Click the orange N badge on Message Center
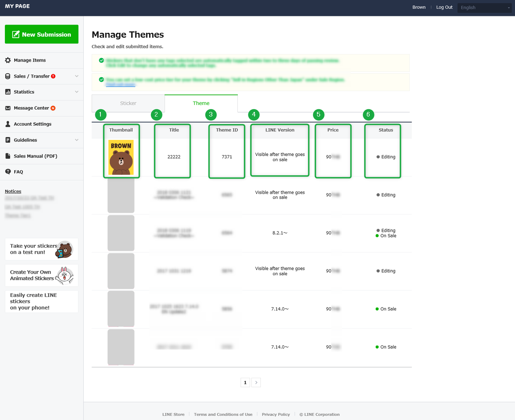The width and height of the screenshot is (515, 420). click(53, 108)
